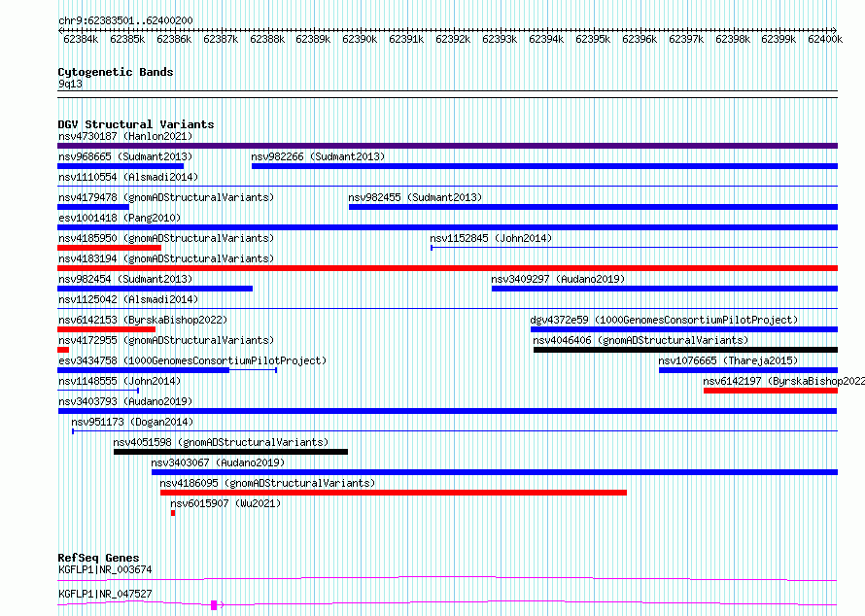
Task: Select the red nsv4186095 variant bar
Action: pyautogui.click(x=394, y=493)
